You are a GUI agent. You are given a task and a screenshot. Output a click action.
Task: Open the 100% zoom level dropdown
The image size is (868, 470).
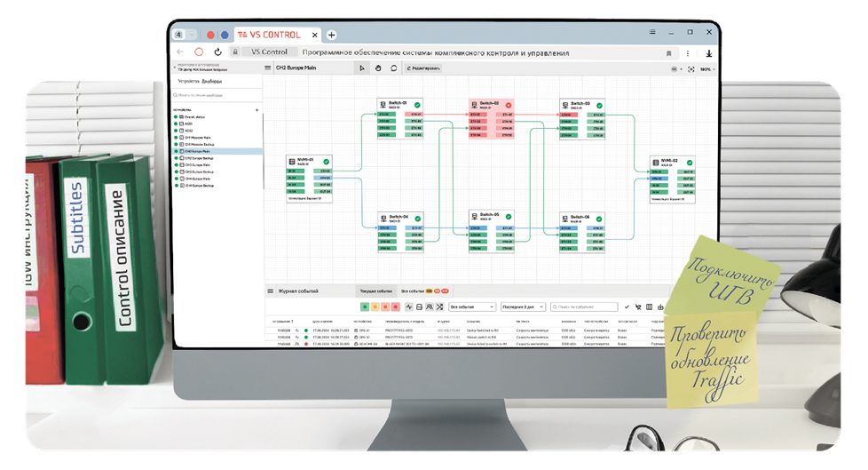coord(706,68)
